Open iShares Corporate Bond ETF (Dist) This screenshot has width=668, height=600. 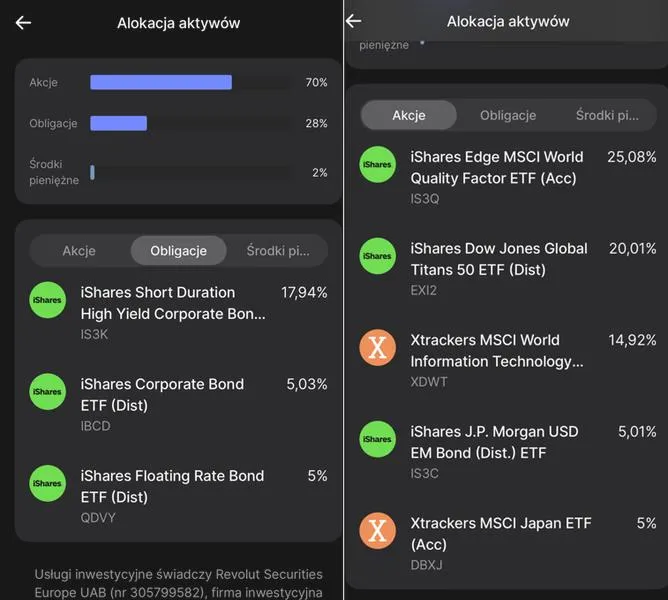point(179,404)
